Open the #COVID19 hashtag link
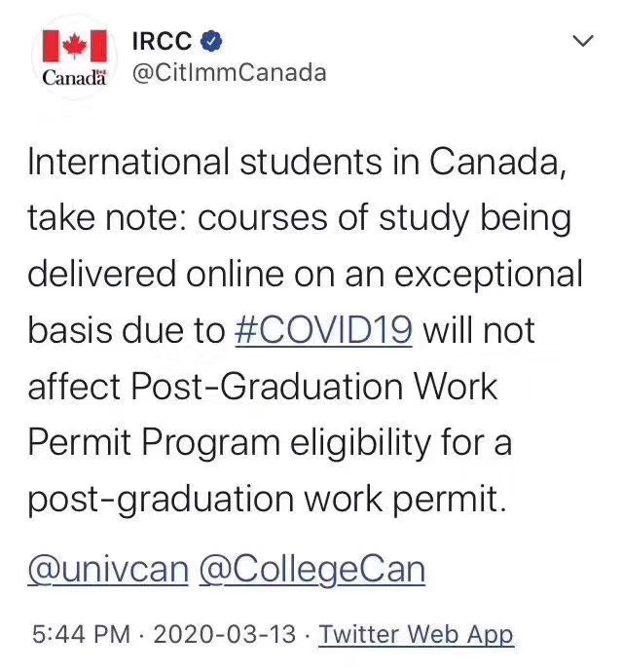This screenshot has height=672, width=623. tap(324, 330)
